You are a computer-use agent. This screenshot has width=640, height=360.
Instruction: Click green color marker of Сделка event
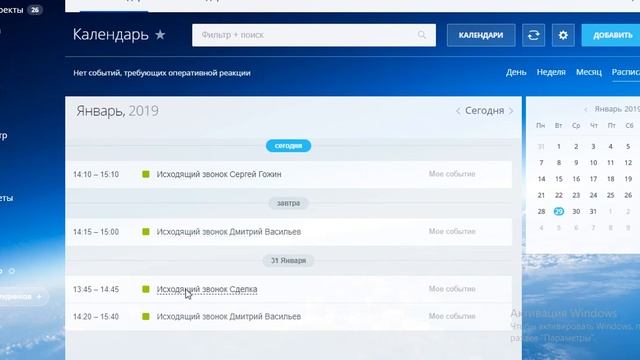point(146,289)
